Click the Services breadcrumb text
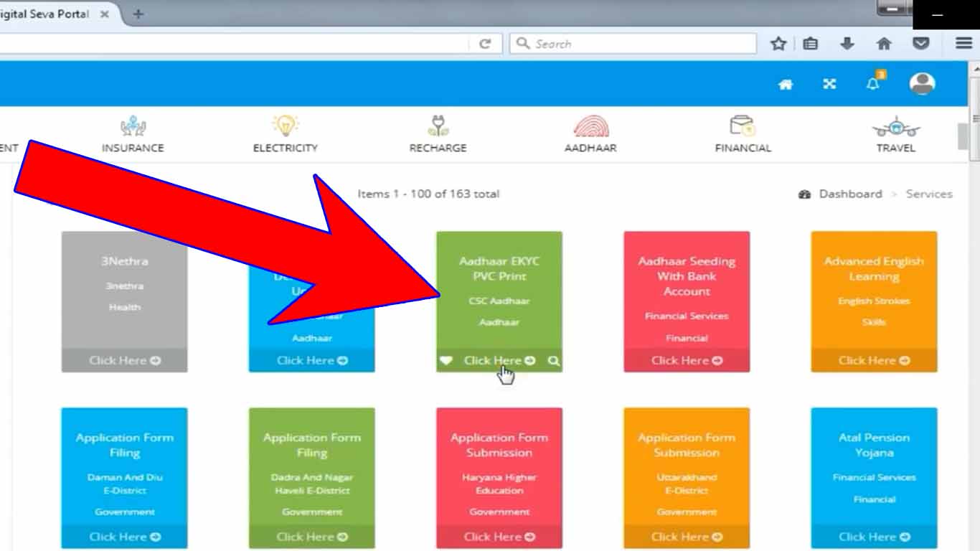This screenshot has width=980, height=551. coord(929,194)
